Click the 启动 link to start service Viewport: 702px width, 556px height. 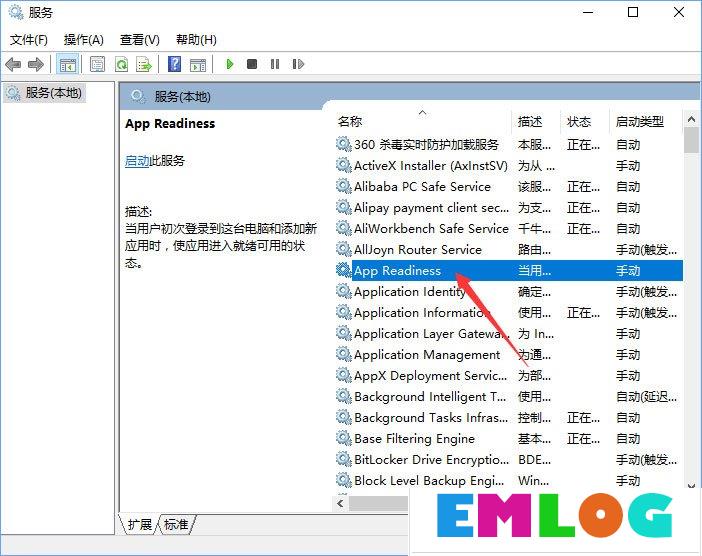pyautogui.click(x=137, y=161)
